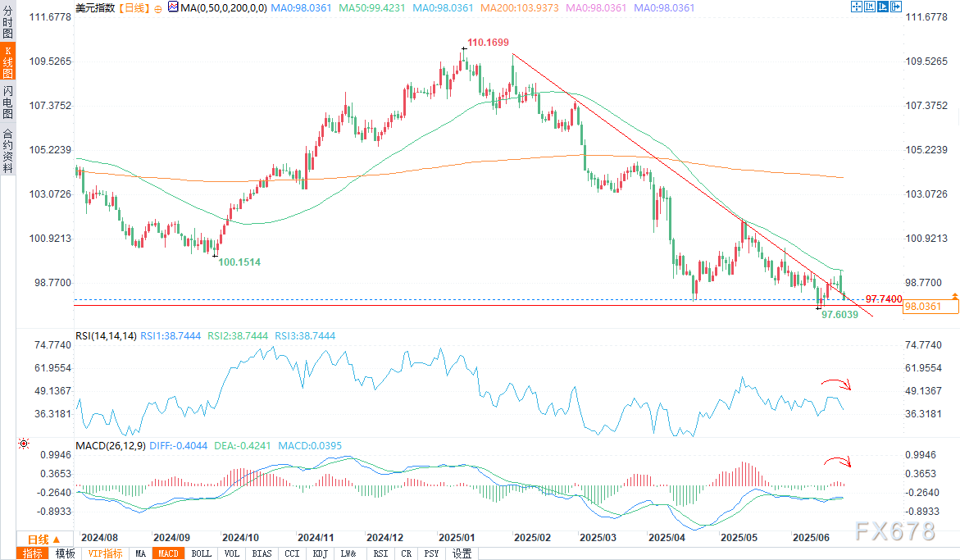Viewport: 960px width, 560px height.
Task: Click the MA50:99.4231 value
Action: tap(372, 8)
